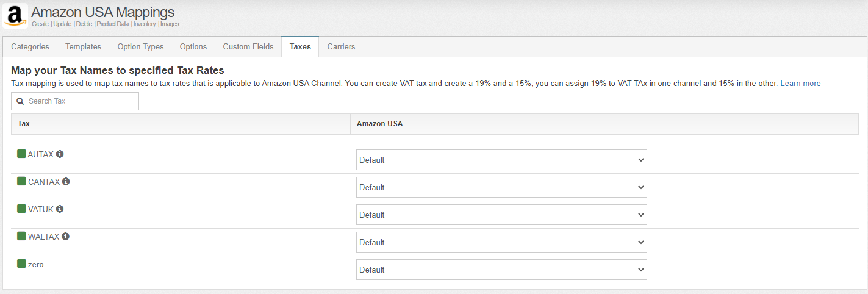The image size is (868, 294).
Task: Click the green square beside zero
Action: (x=21, y=264)
